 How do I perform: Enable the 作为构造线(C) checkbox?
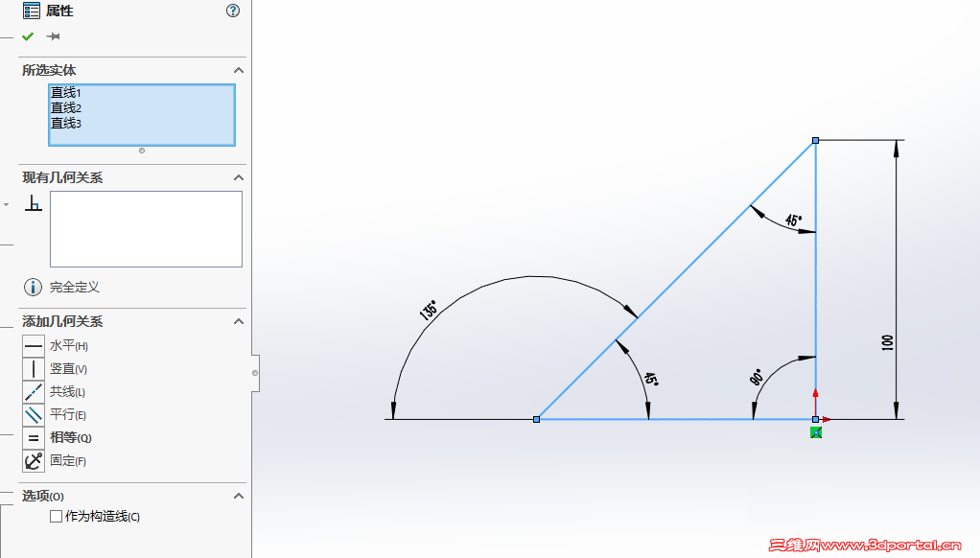(56, 516)
